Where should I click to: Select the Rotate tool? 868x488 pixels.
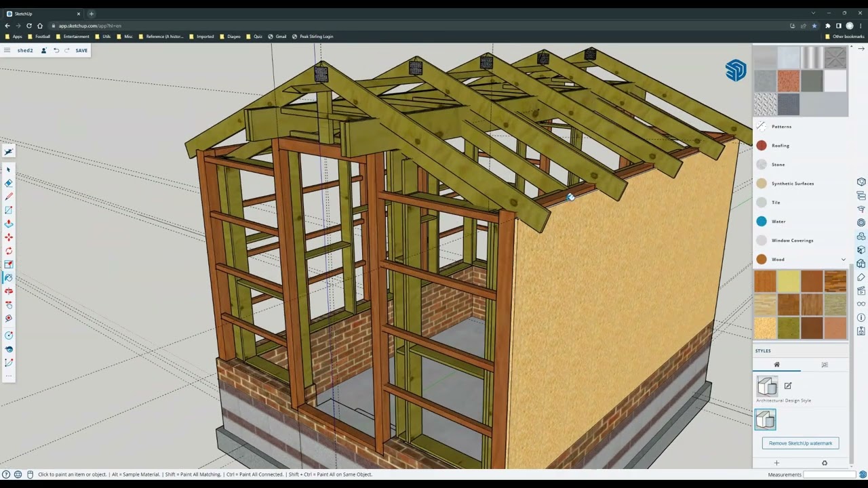click(8, 251)
